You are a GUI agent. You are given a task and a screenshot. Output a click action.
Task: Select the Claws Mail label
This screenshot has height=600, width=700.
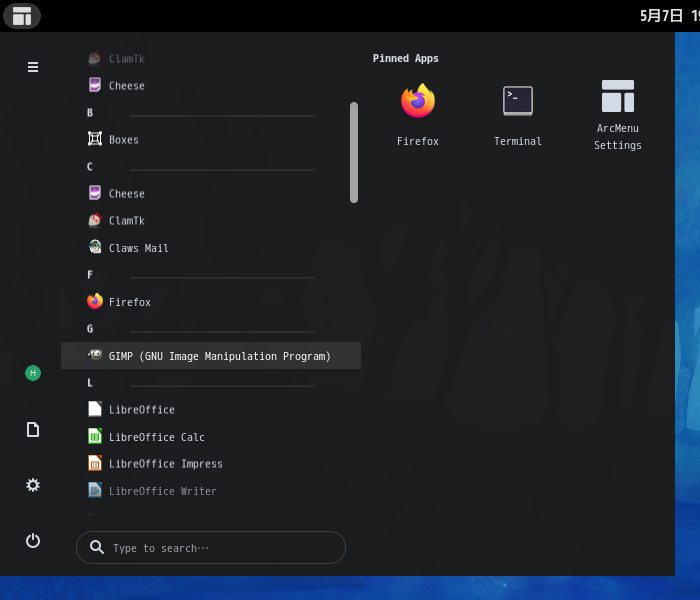[x=138, y=248]
